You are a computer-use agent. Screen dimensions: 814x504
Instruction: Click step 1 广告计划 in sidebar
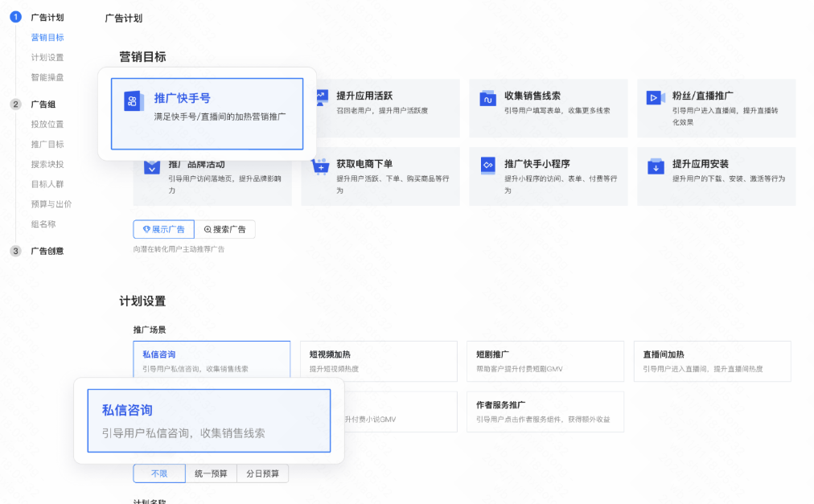click(47, 17)
